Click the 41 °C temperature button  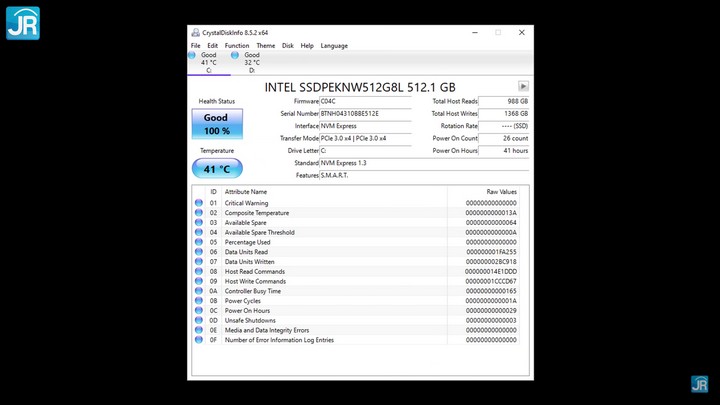pos(217,169)
